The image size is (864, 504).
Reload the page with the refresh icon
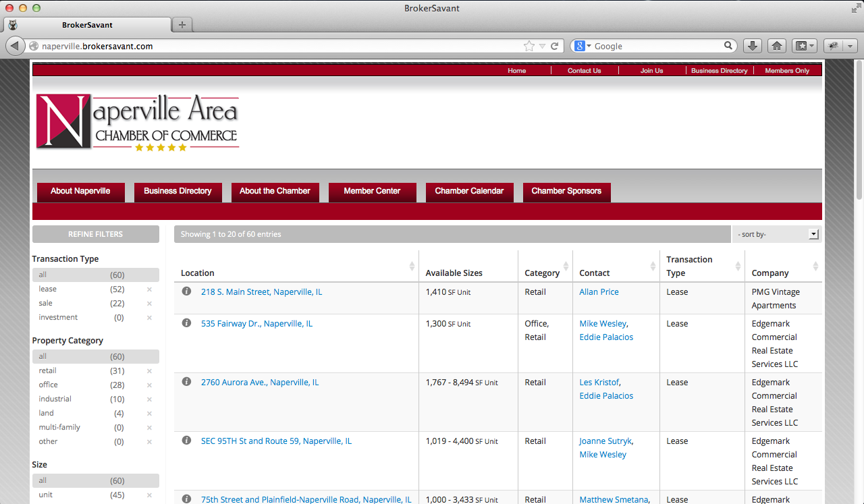pyautogui.click(x=555, y=46)
